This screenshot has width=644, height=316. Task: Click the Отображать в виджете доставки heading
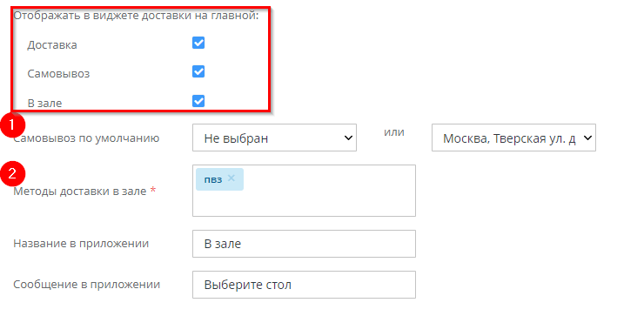[x=136, y=16]
